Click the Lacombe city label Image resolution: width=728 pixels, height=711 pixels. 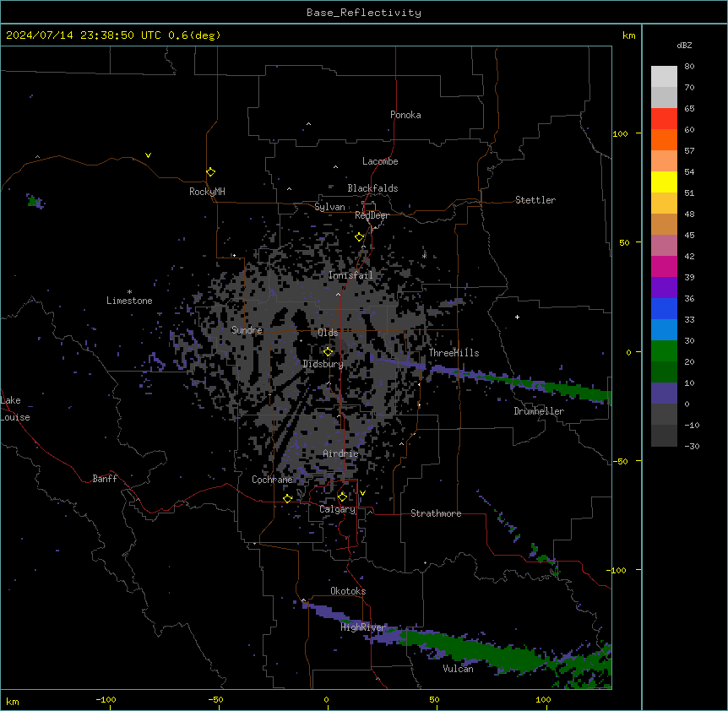(380, 161)
